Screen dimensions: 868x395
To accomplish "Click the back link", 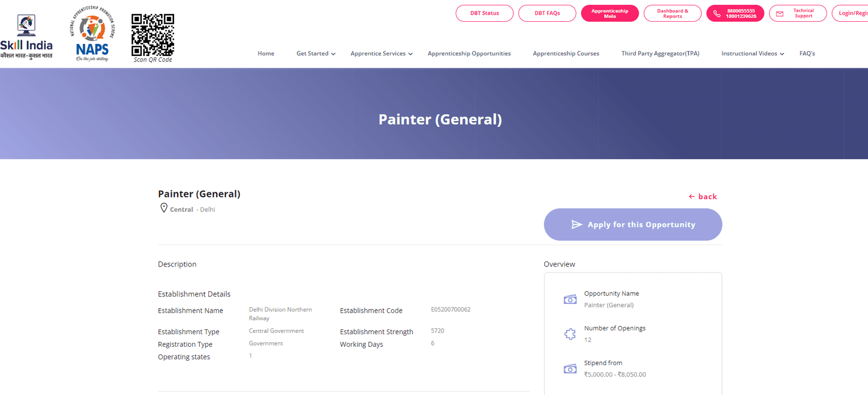I will tap(703, 196).
